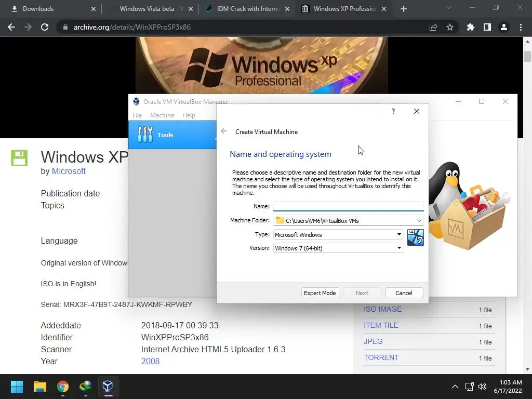Open File Explorer from the taskbar
The height and width of the screenshot is (399, 532).
[39, 387]
